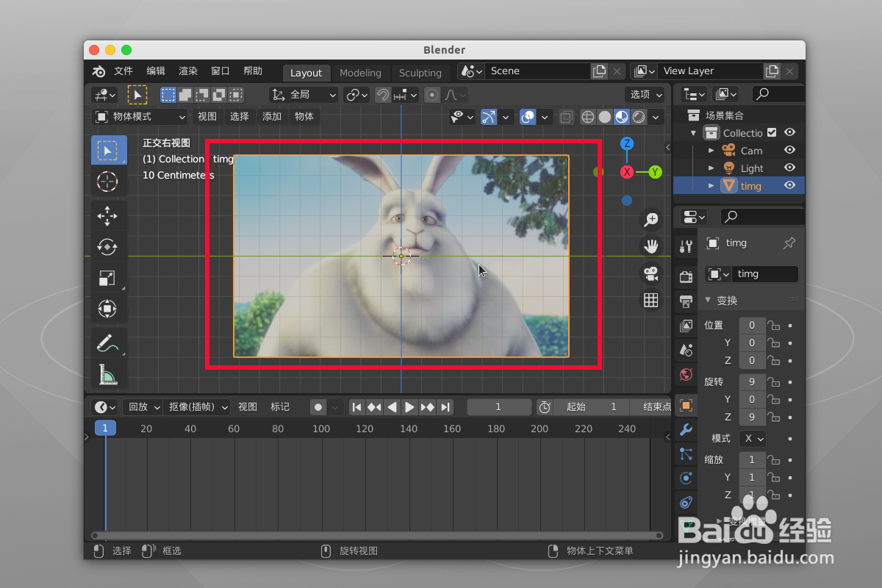Toggle Collection visibility eye icon
The width and height of the screenshot is (882, 588).
[x=790, y=132]
